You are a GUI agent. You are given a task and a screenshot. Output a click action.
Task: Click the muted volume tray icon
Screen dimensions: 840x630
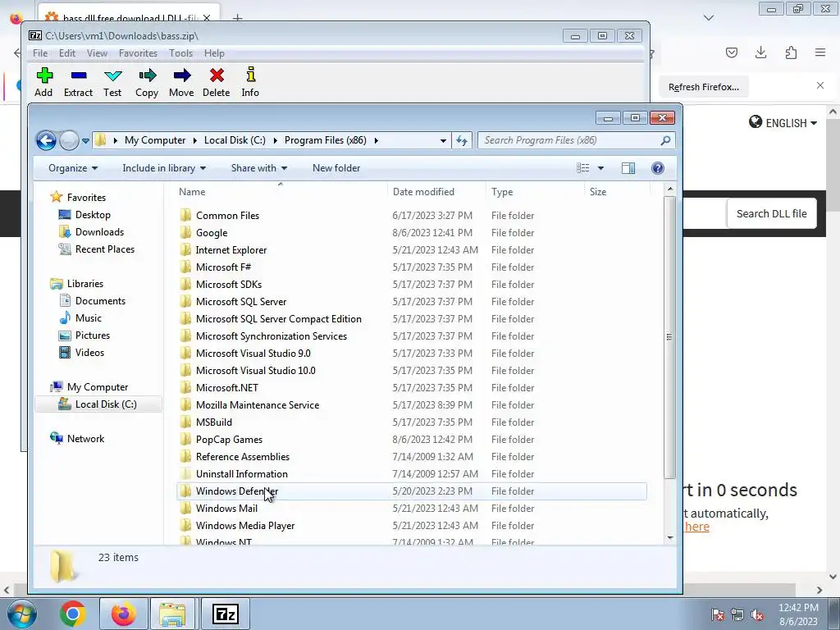click(x=757, y=614)
